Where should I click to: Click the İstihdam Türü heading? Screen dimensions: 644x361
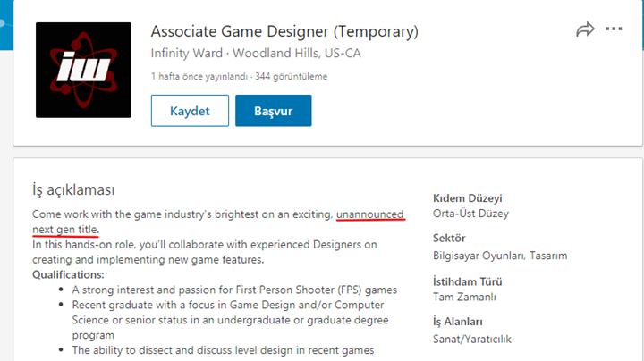(468, 281)
